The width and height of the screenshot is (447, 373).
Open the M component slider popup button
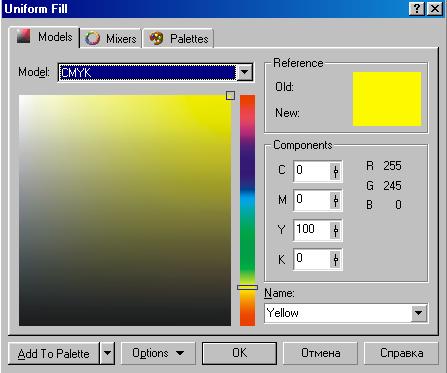point(336,200)
